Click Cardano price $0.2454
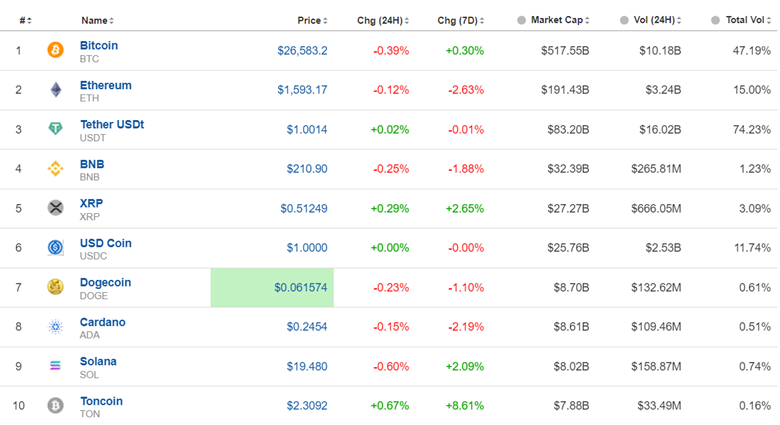 coord(307,326)
